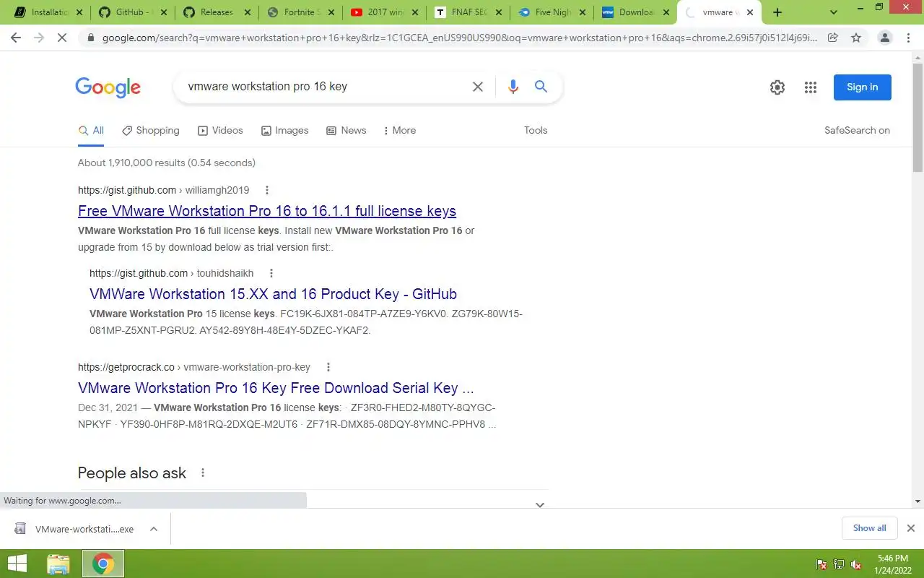
Task: Open options for the touhidshaikh result
Action: 271,273
